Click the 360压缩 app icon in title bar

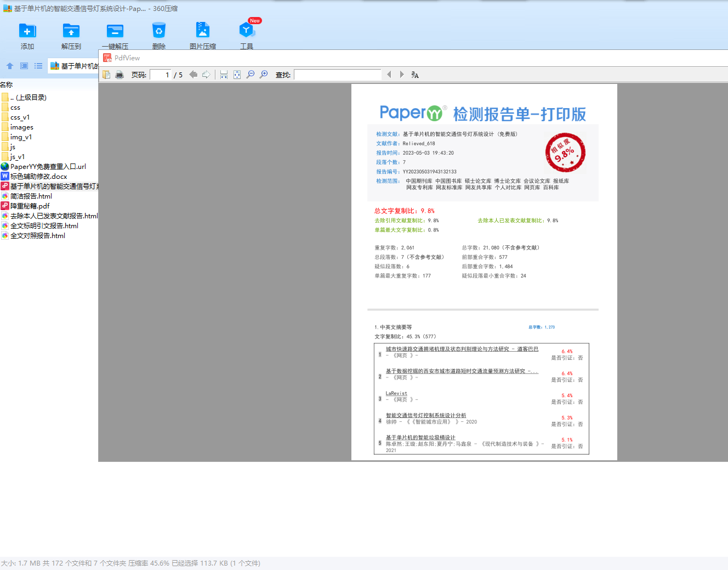click(x=8, y=8)
